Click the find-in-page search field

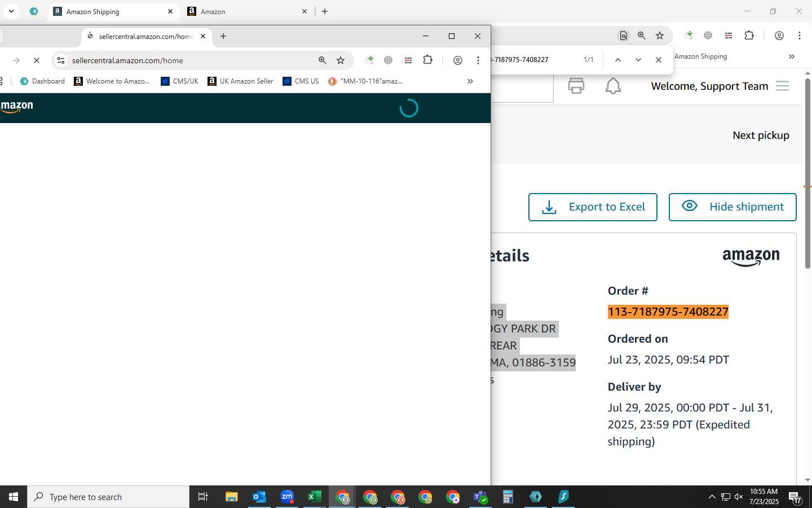pyautogui.click(x=533, y=60)
